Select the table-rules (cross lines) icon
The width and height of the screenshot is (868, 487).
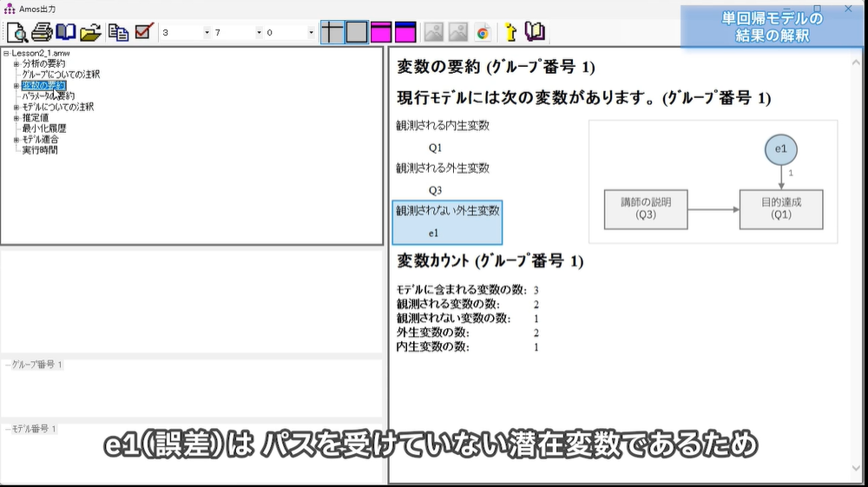[332, 32]
